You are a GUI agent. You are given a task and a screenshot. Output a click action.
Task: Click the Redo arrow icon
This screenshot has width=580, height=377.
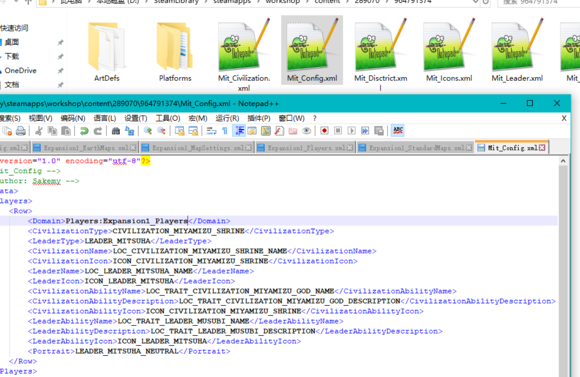point(98,131)
